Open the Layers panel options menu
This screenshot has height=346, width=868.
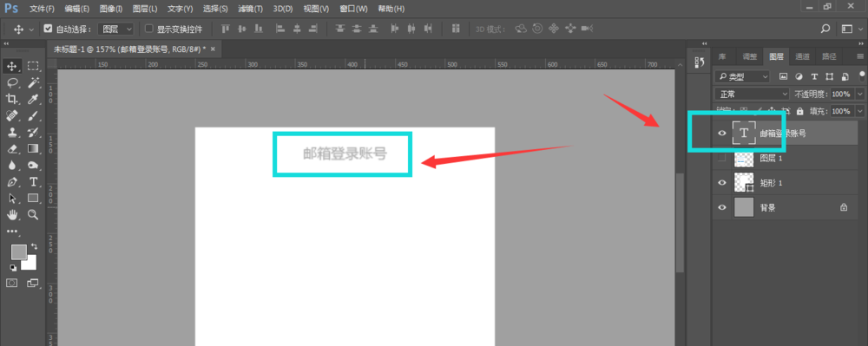tap(859, 55)
